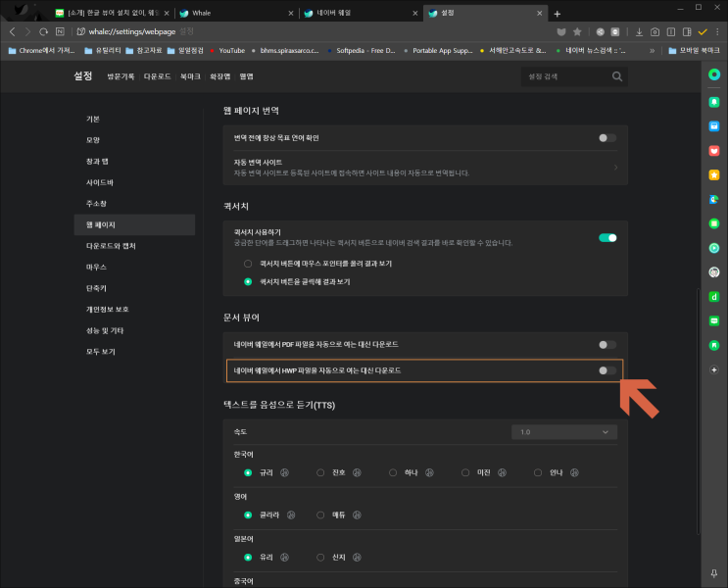This screenshot has width=728, height=588.
Task: Open a new tab with the plus button
Action: coord(558,14)
